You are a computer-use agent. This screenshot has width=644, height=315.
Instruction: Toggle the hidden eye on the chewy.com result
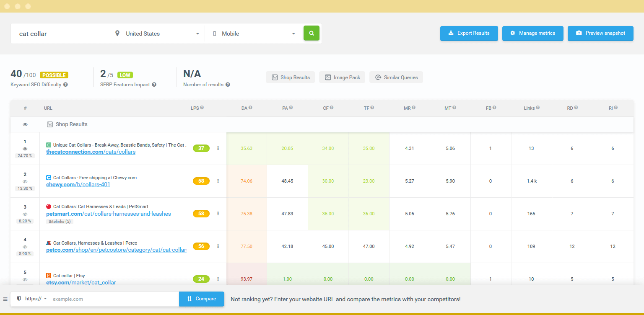[x=25, y=182]
